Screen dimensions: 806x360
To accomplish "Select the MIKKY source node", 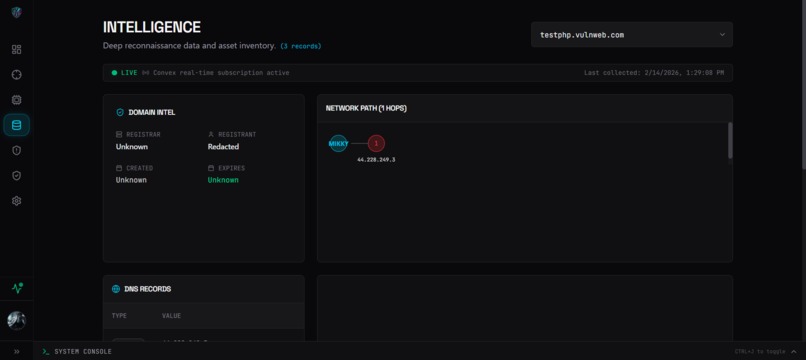I will pyautogui.click(x=338, y=143).
